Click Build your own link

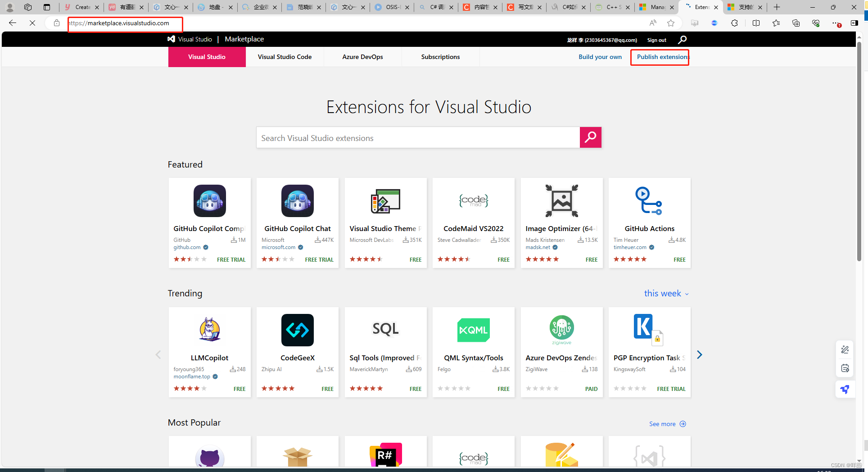600,57
